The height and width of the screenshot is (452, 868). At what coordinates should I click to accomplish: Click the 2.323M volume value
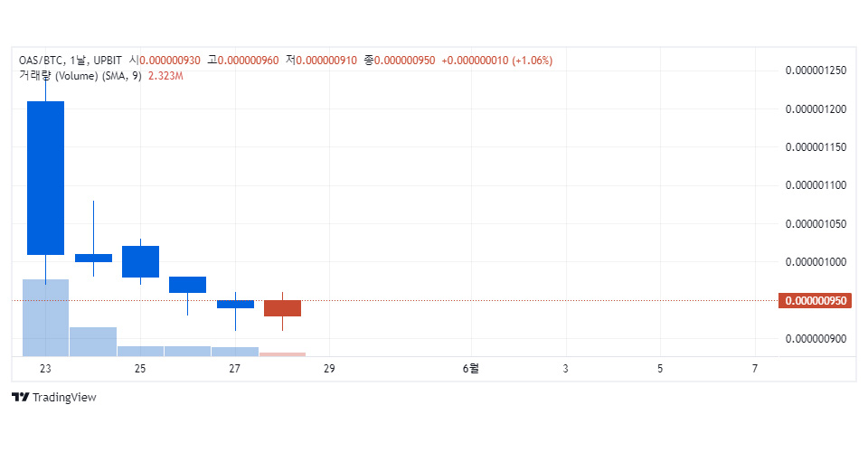pos(165,76)
